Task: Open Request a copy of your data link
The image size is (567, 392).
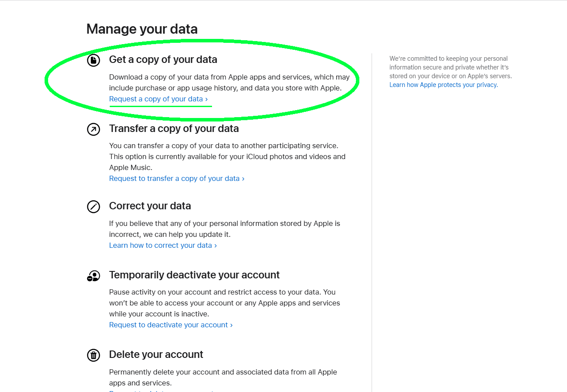Action: [157, 99]
